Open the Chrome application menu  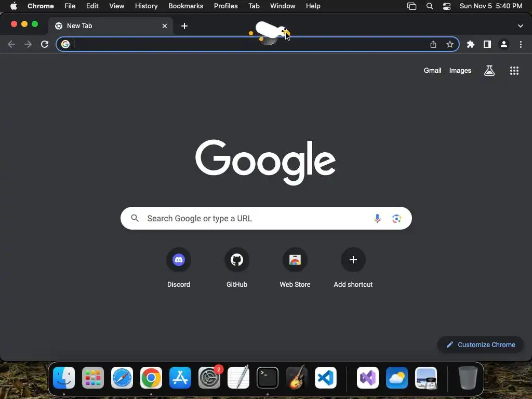coord(41,6)
